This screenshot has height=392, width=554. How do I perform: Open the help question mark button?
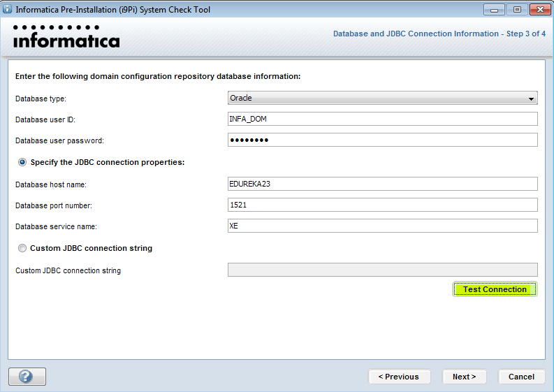click(27, 377)
